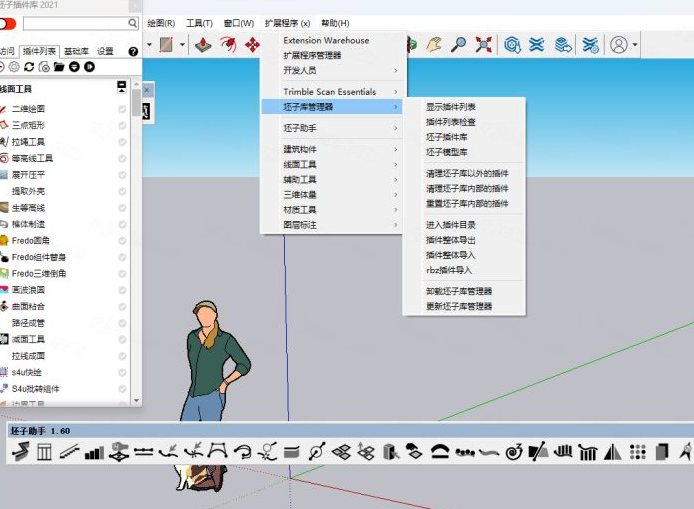
Task: Toggle the check circle for 展开压平
Action: pyautogui.click(x=122, y=175)
